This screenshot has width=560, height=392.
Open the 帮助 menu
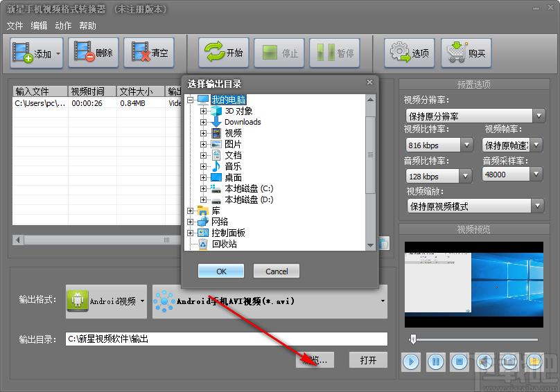[87, 26]
